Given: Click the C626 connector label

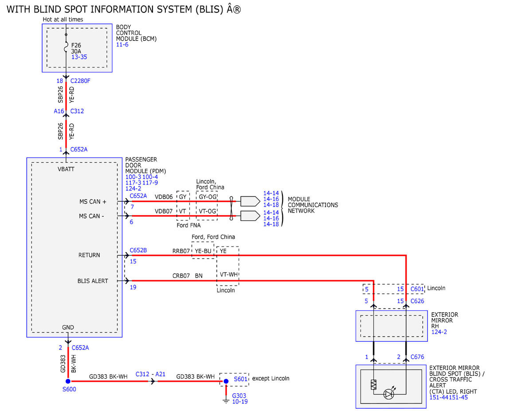Looking at the screenshot, I should 417,301.
